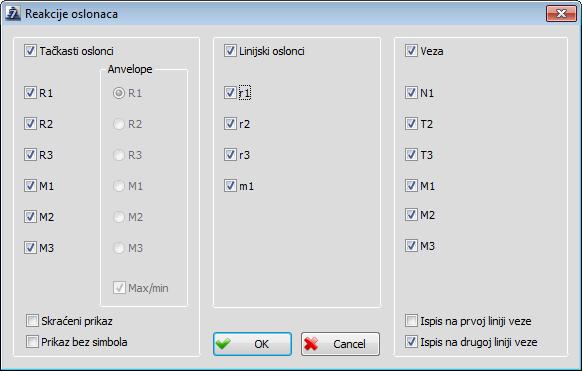Uncheck N1 under Veza

coord(411,92)
